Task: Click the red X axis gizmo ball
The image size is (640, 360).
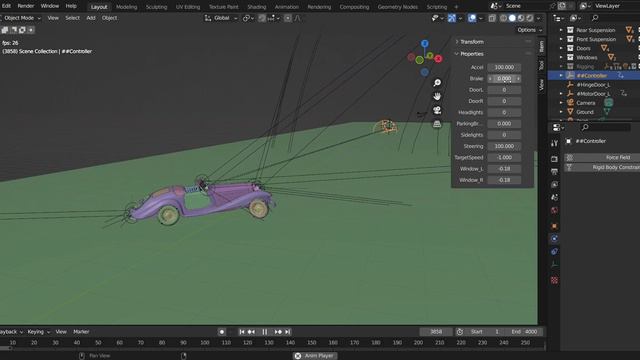Action: tap(438, 59)
